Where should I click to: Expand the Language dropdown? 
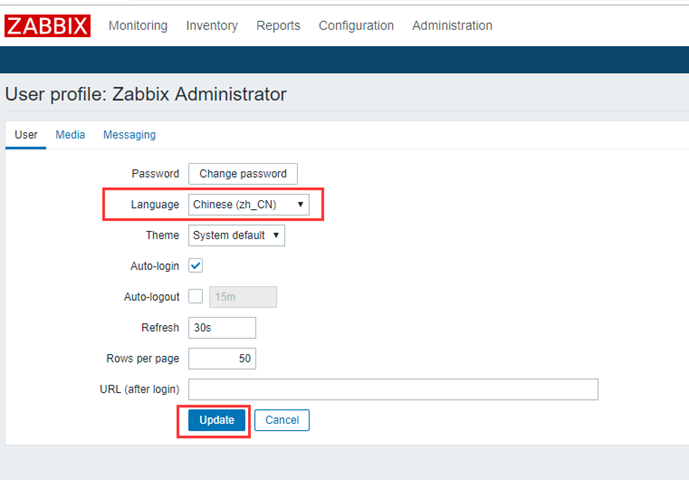[249, 204]
